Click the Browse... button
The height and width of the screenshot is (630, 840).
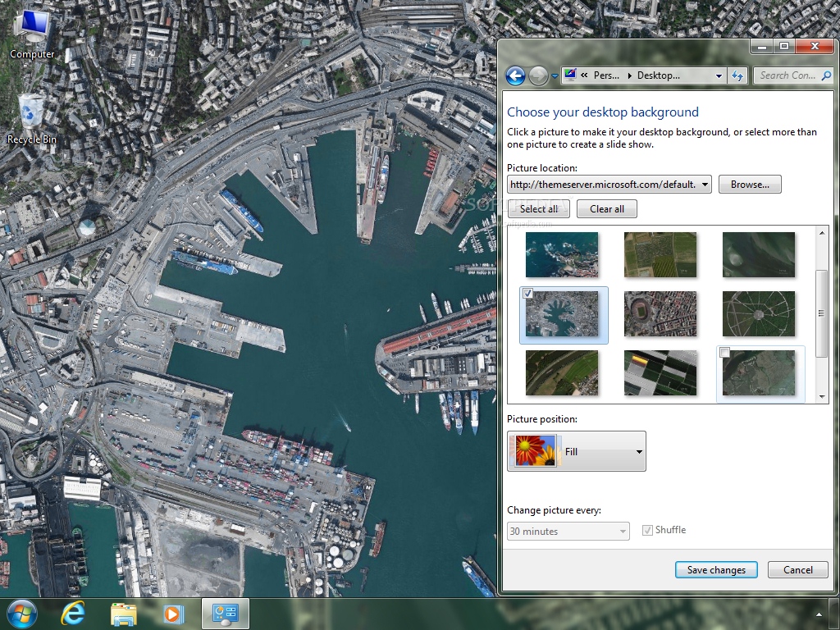pos(750,185)
